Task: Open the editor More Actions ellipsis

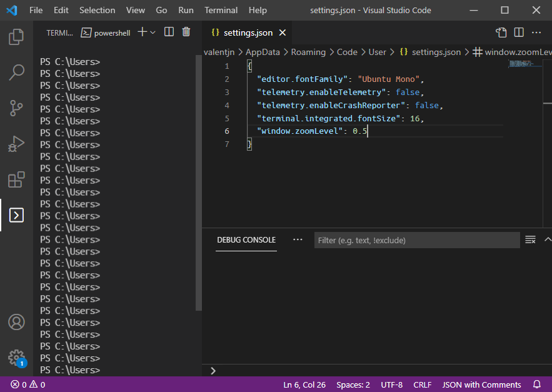Action: (536, 33)
